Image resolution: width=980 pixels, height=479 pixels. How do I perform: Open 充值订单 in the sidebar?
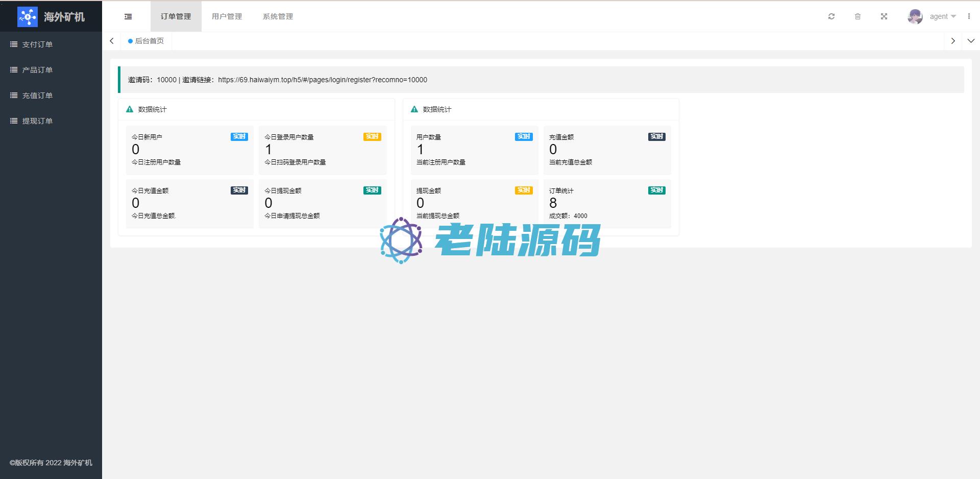pos(37,95)
